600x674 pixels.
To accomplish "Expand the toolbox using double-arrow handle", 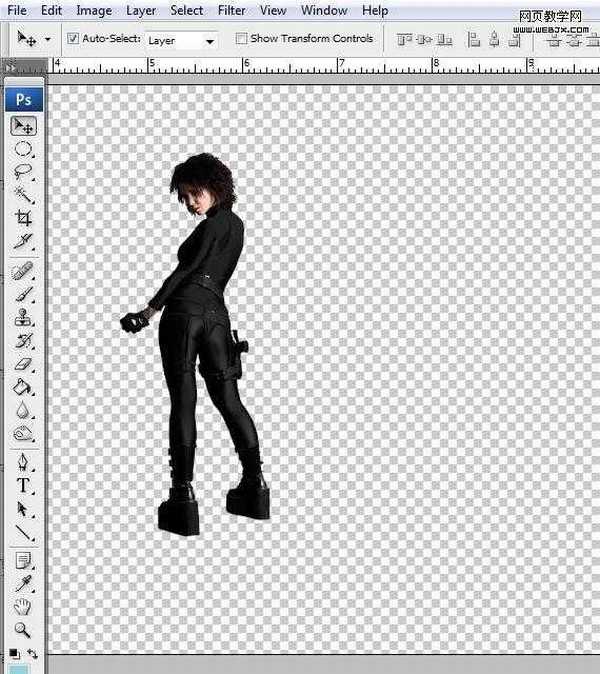I will click(10, 68).
